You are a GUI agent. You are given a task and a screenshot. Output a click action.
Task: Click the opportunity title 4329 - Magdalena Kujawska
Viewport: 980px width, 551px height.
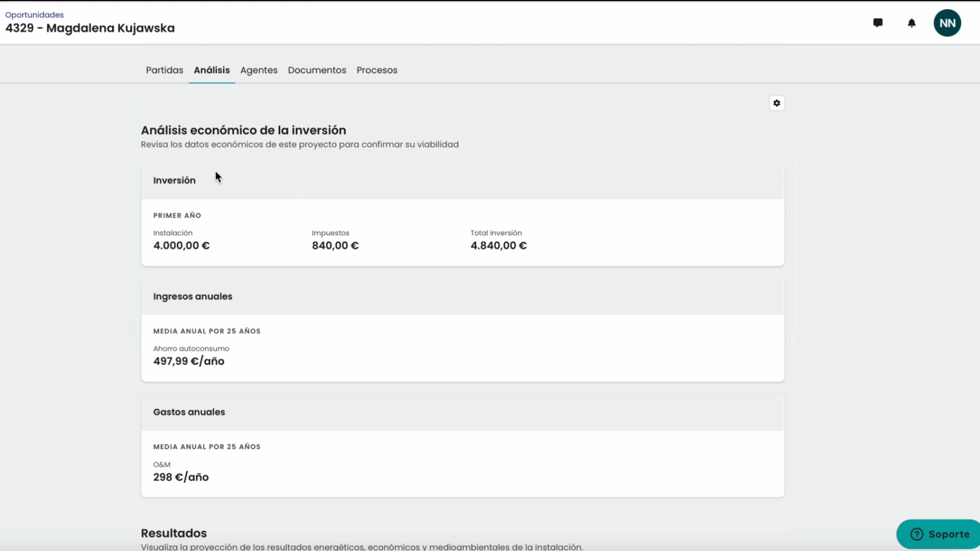(x=90, y=28)
